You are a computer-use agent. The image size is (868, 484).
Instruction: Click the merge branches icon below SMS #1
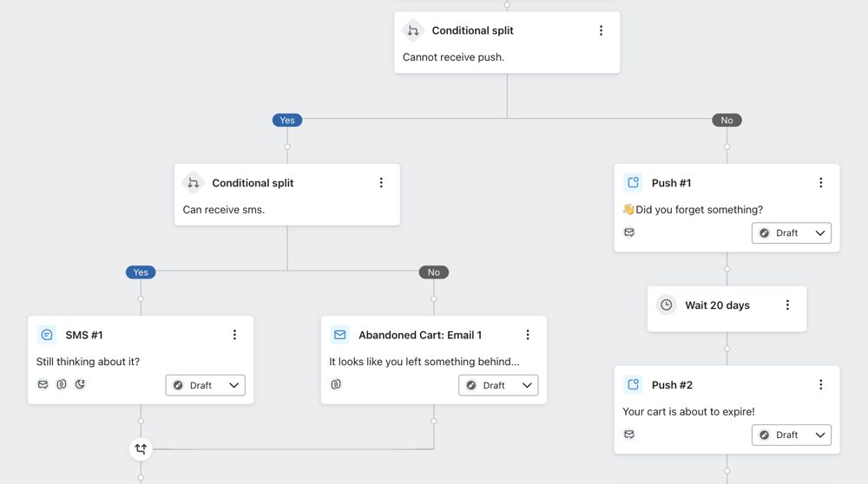(141, 449)
